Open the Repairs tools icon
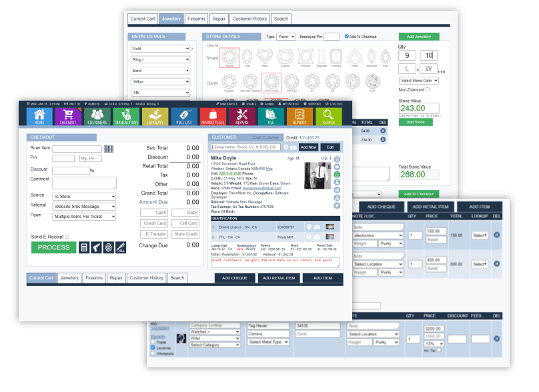The width and height of the screenshot is (539, 392). click(241, 117)
